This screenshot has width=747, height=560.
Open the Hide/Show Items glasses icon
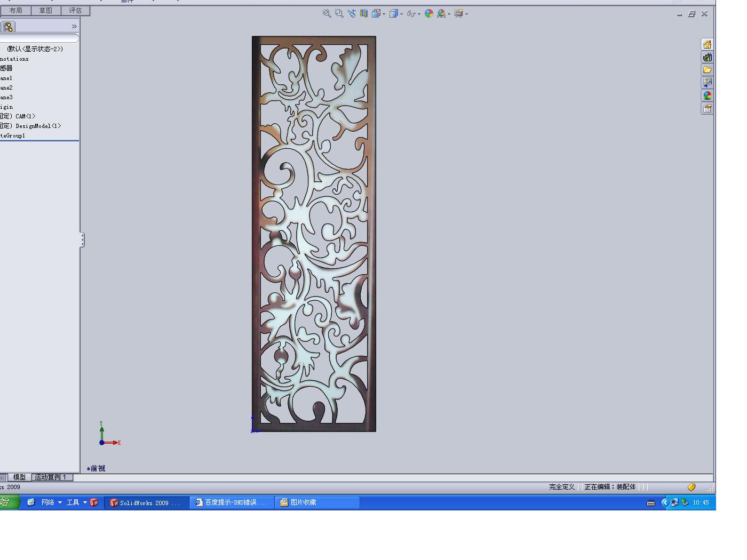point(411,14)
